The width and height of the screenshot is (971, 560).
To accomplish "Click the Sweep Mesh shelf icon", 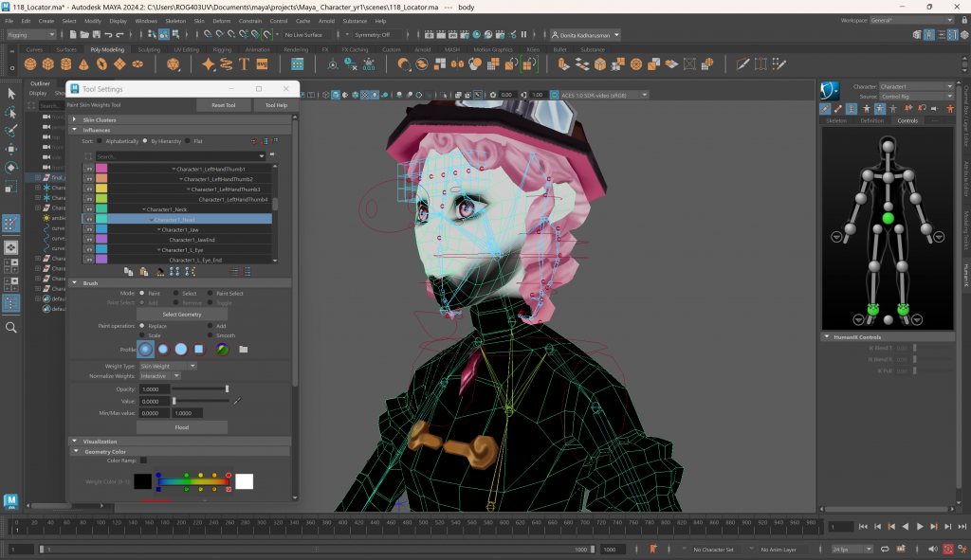I will [226, 63].
